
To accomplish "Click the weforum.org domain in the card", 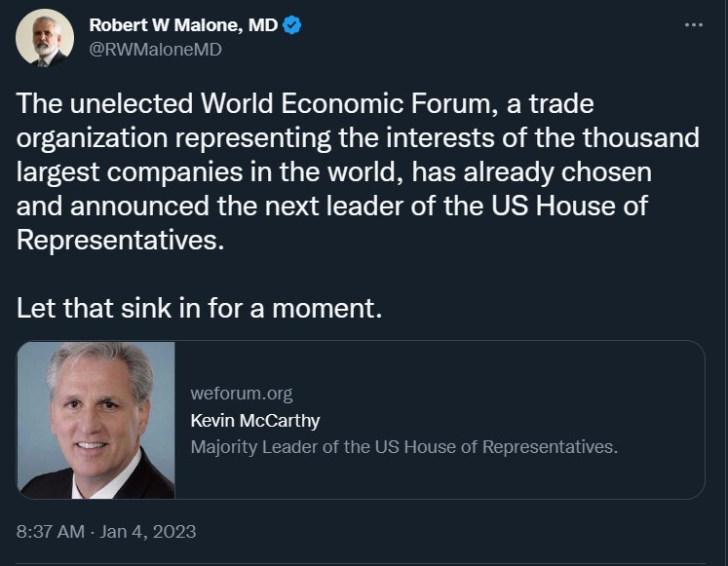I will (x=242, y=394).
